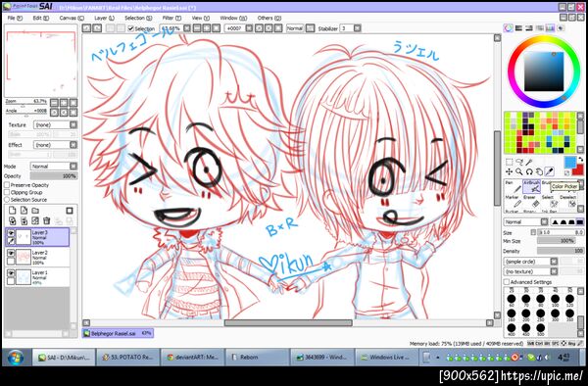Adjust the layer Opacity slider
The width and height of the screenshot is (588, 386).
coord(54,175)
